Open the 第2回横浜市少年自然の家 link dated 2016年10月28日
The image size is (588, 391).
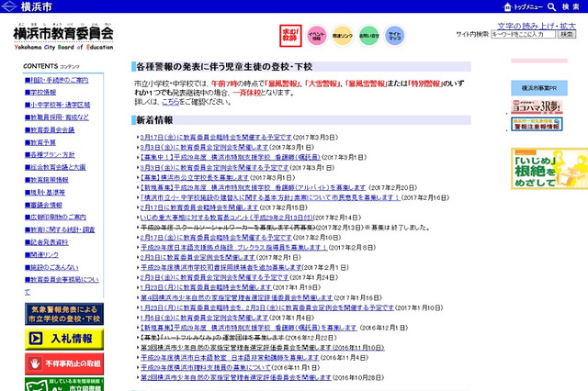tap(236, 377)
